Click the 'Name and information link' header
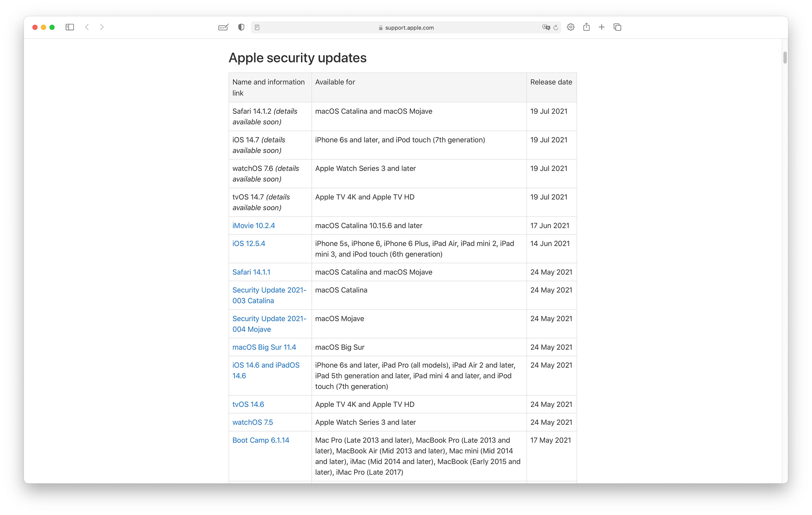812x515 pixels. click(x=270, y=87)
